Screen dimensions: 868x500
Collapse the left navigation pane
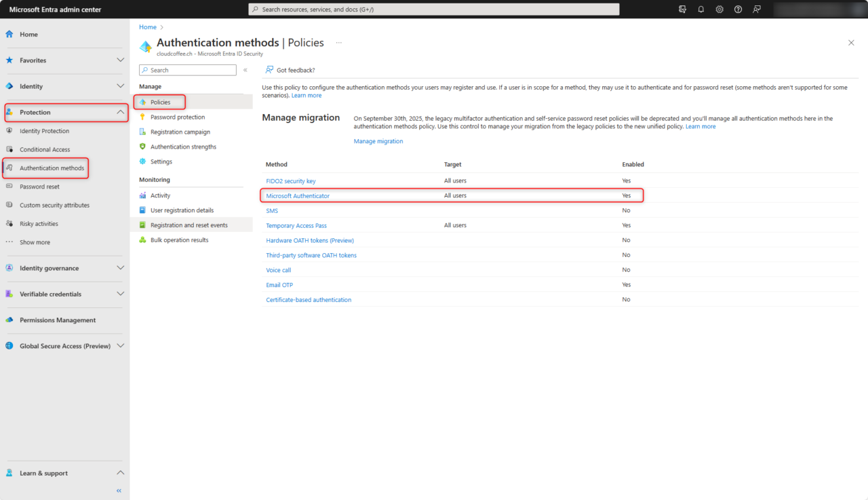(119, 491)
